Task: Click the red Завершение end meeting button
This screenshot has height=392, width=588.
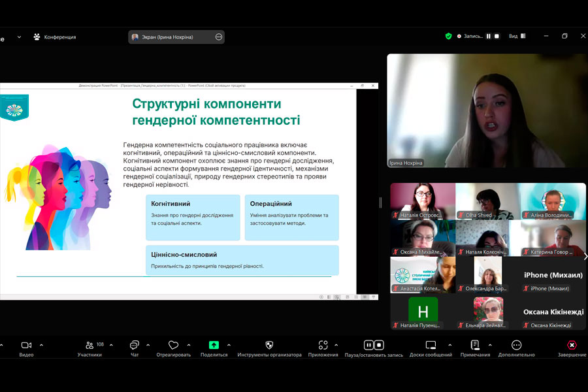Action: [571, 345]
